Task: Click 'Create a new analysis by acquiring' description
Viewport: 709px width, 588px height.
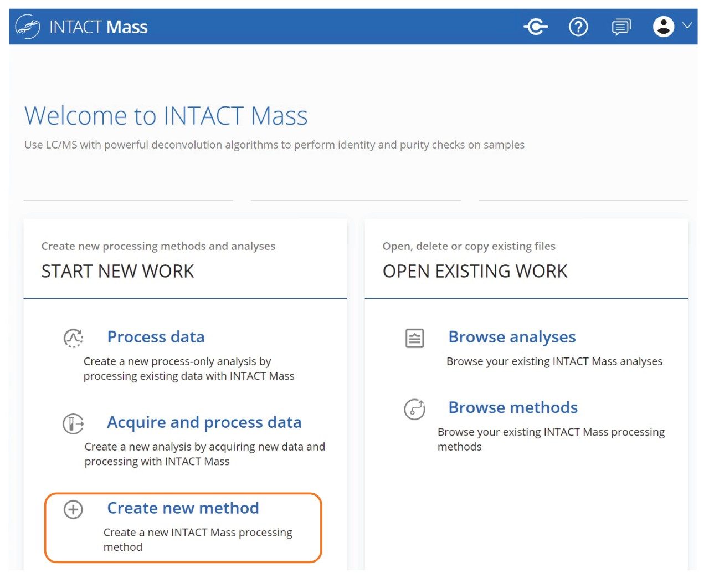Action: [x=204, y=454]
